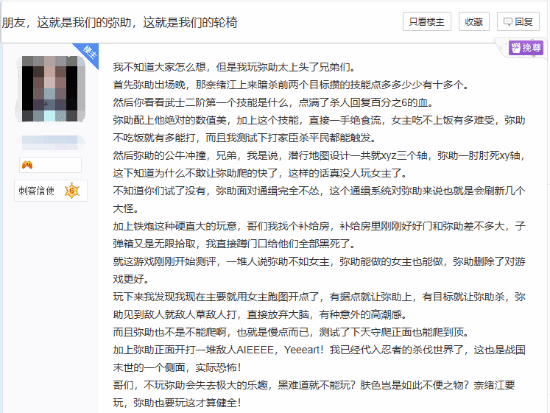Viewport: 550px width, 413px height.
Task: Click the 收藏 button
Action: 474,22
